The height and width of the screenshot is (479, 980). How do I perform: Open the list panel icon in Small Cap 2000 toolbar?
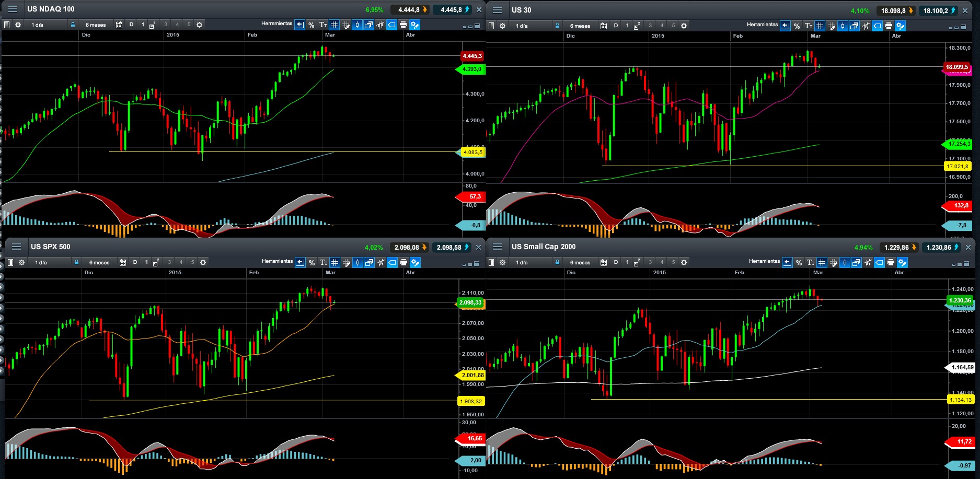point(491,262)
